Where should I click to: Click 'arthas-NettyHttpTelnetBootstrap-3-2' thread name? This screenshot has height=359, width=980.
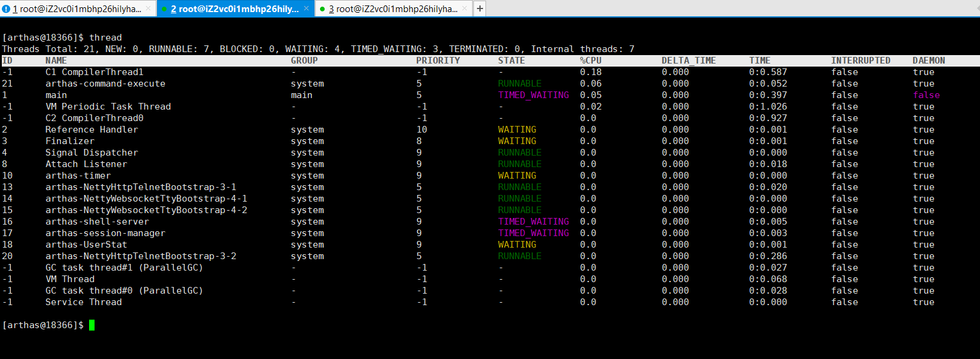coord(141,256)
